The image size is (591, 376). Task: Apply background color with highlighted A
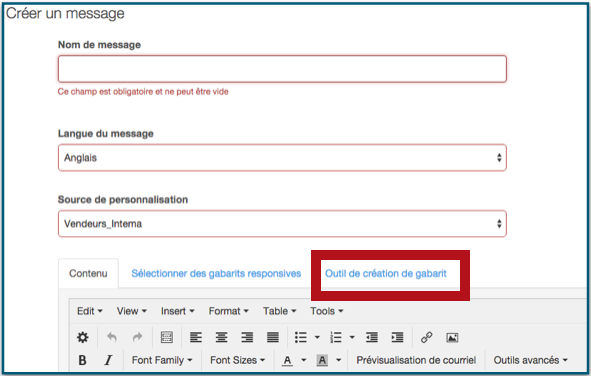click(322, 361)
